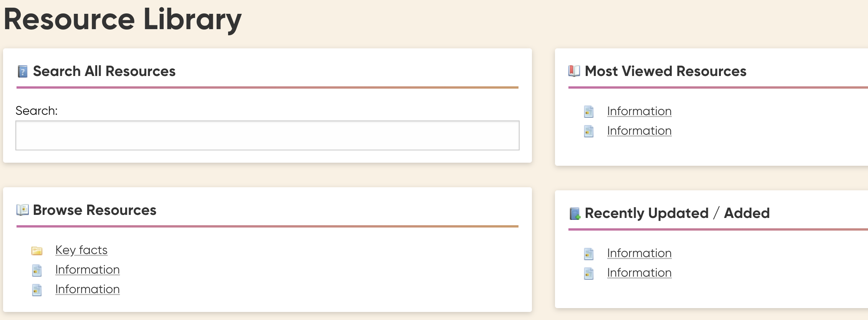
Task: Open first Information link in Browse Resources
Action: (88, 269)
